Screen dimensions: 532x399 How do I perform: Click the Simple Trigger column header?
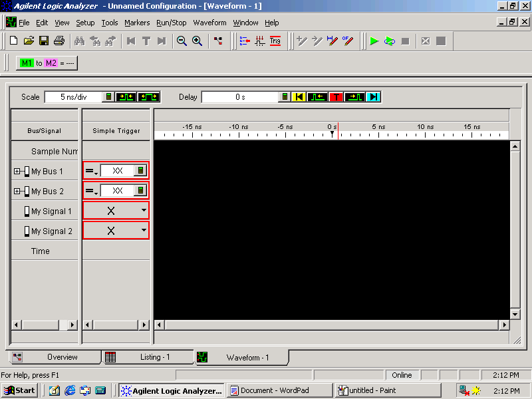[x=116, y=130]
